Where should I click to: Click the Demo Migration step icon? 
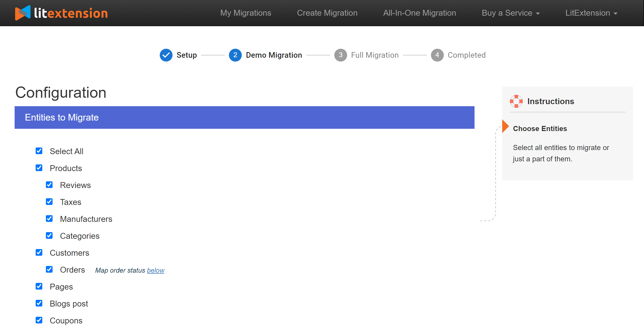[x=235, y=55]
